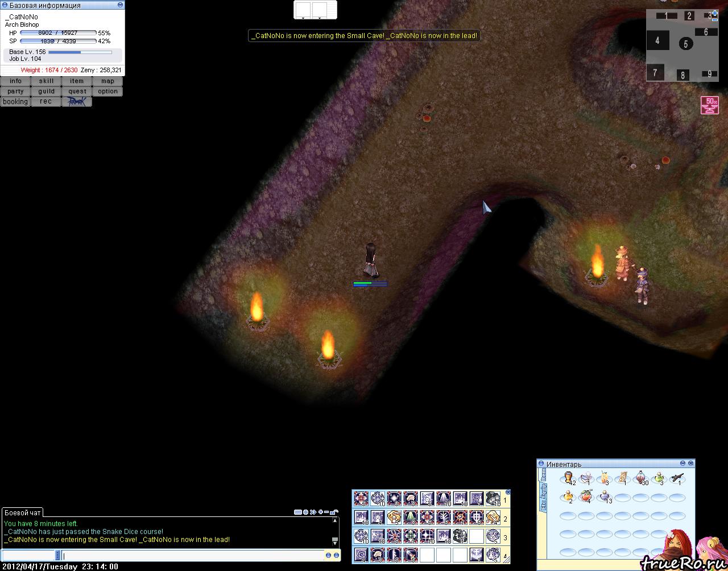Click the Zeny amount 258,321
This screenshot has width=728, height=571.
point(111,71)
